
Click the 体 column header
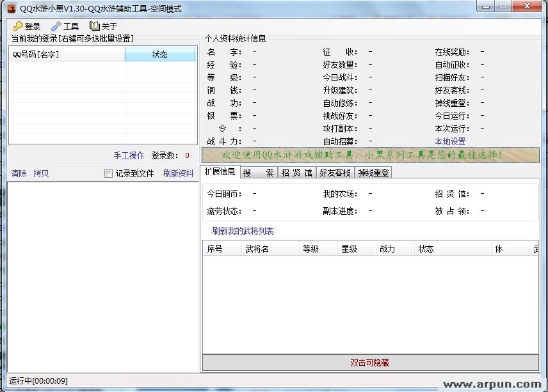pyautogui.click(x=510, y=249)
